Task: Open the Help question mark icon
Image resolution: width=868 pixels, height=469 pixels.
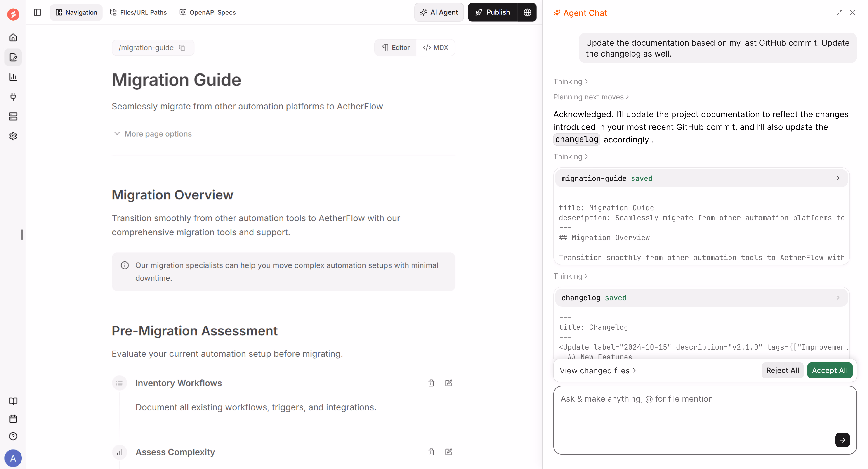Action: [x=13, y=436]
